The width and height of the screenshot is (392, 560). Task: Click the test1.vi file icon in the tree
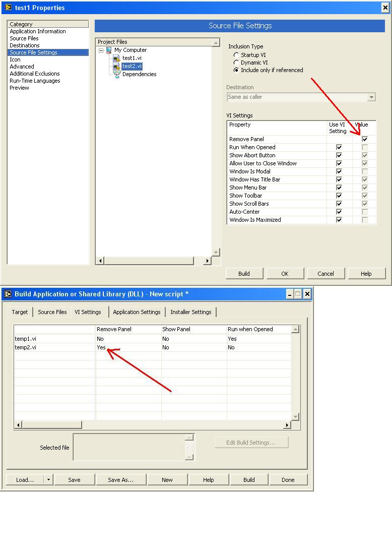tap(116, 58)
